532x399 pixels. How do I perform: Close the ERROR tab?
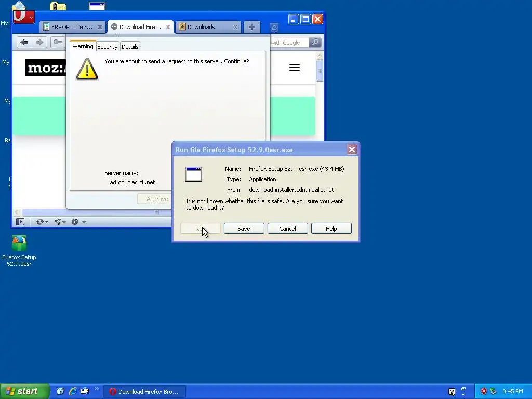[100, 27]
